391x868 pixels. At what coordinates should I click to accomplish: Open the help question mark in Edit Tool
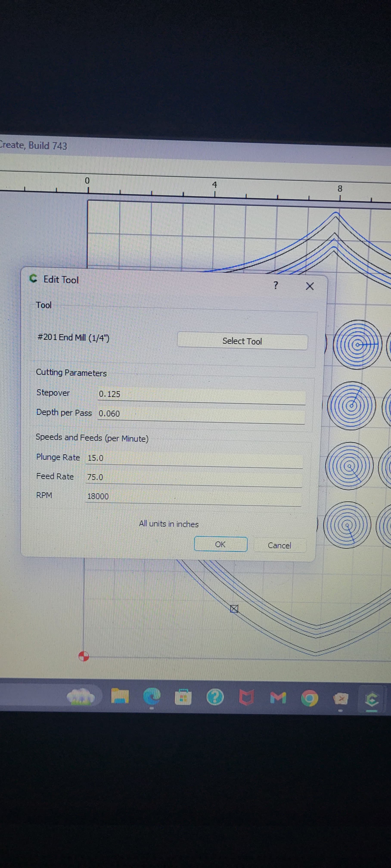(x=275, y=285)
